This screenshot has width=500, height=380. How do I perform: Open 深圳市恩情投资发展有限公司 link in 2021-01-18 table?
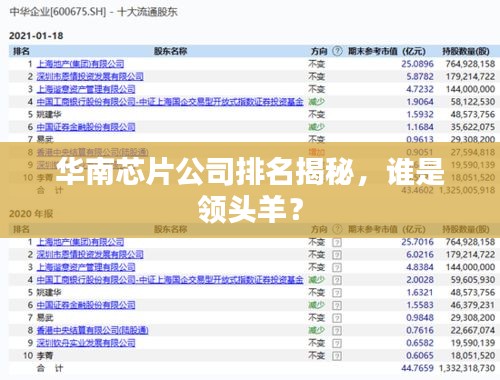tap(90, 76)
